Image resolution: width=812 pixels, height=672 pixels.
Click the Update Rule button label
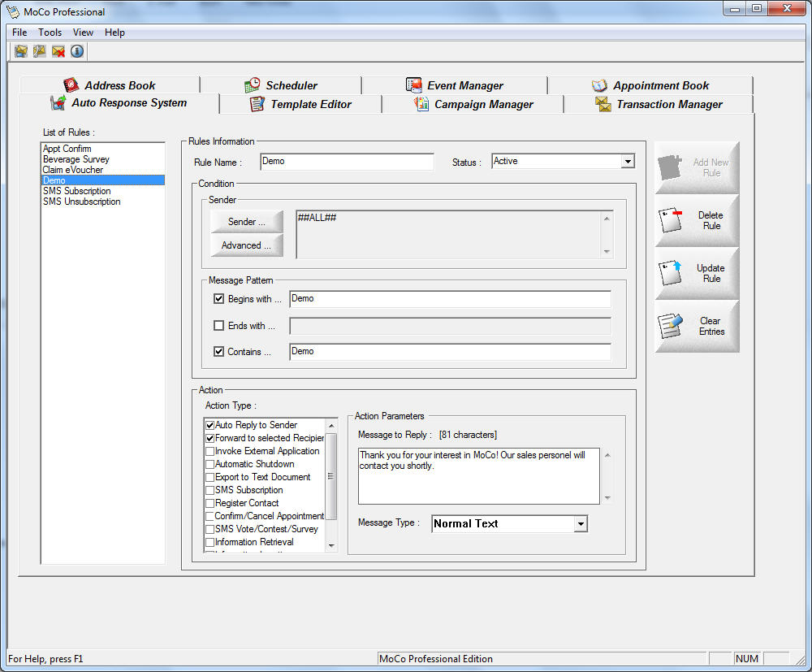pos(711,273)
